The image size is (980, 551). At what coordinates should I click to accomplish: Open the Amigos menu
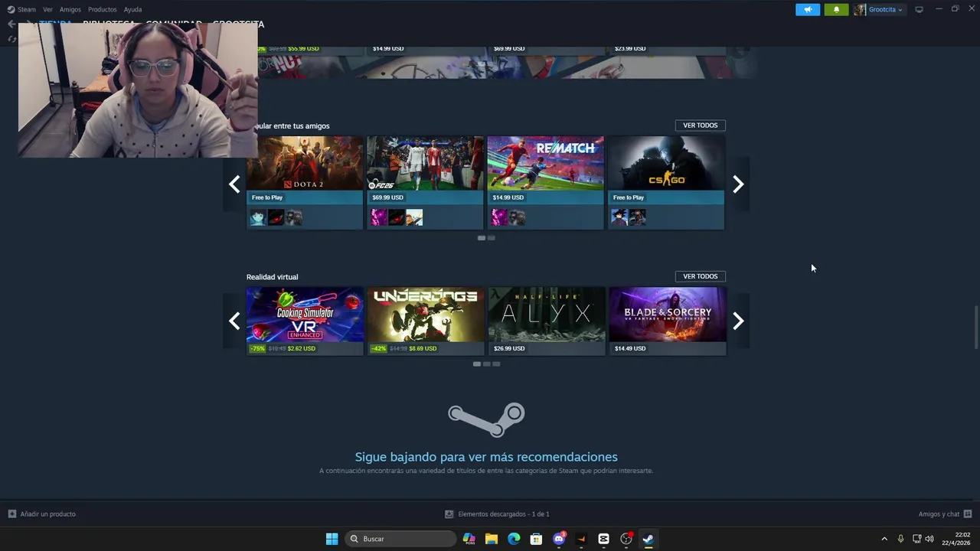[x=70, y=9]
